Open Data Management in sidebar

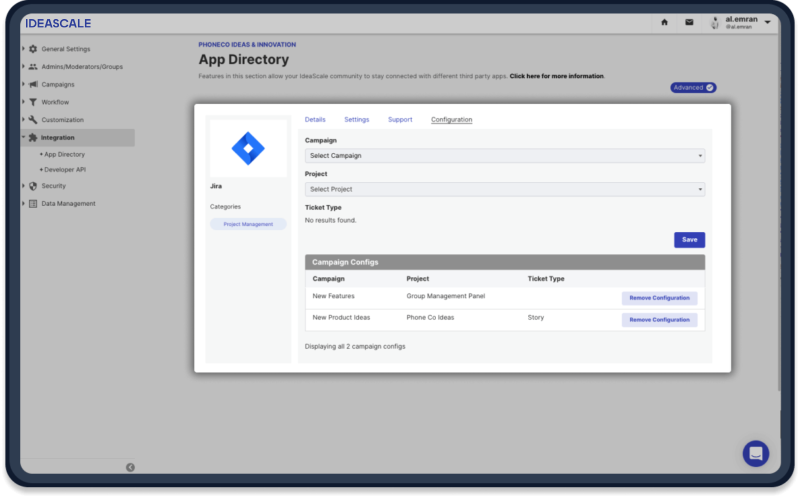[68, 204]
